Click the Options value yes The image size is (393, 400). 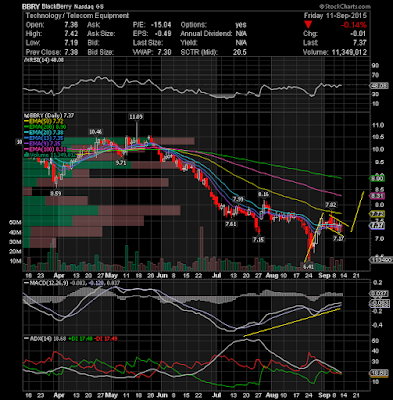[241, 25]
